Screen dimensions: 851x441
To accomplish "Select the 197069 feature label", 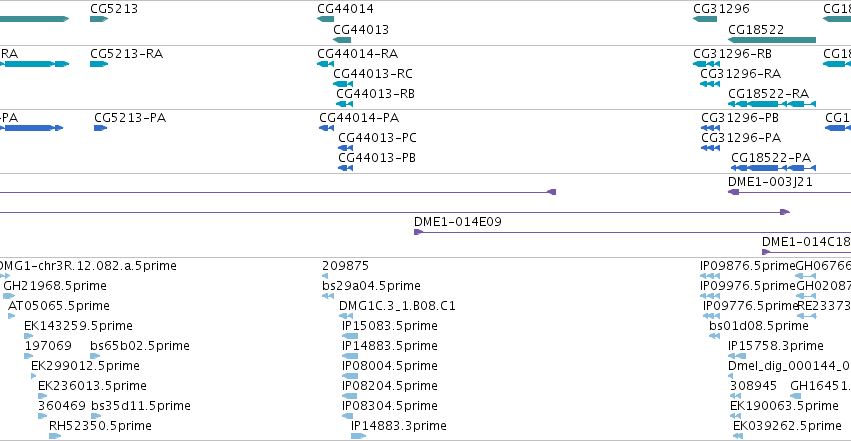I will [48, 346].
